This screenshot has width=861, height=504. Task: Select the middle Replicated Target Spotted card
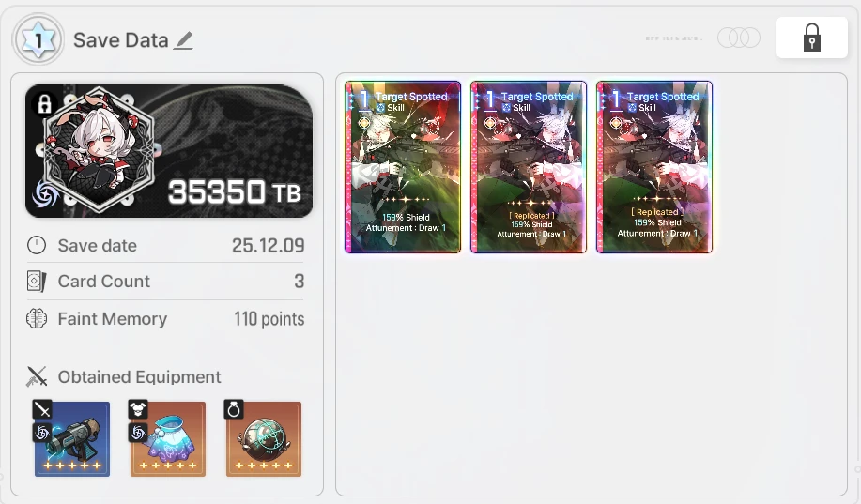click(529, 167)
